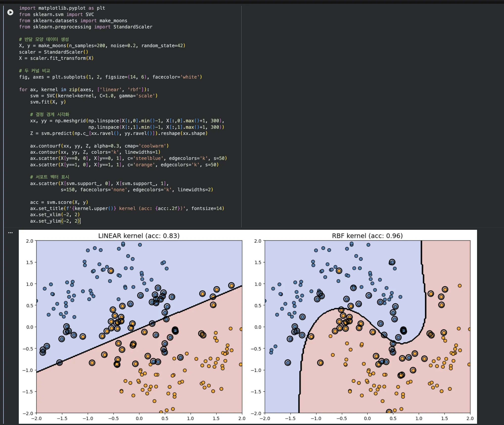This screenshot has height=425, width=504.
Task: Click the acc = svm.score(X, y) line
Action: (59, 202)
